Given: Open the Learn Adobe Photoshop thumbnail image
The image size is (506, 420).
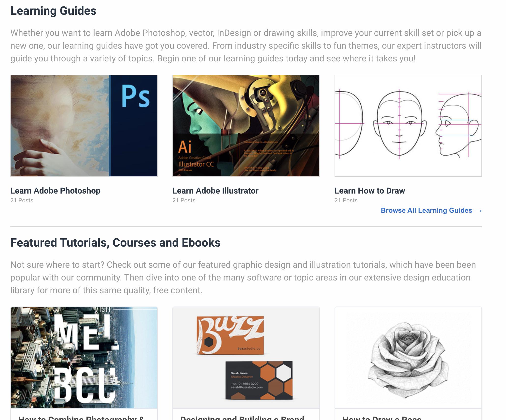Looking at the screenshot, I should [84, 126].
